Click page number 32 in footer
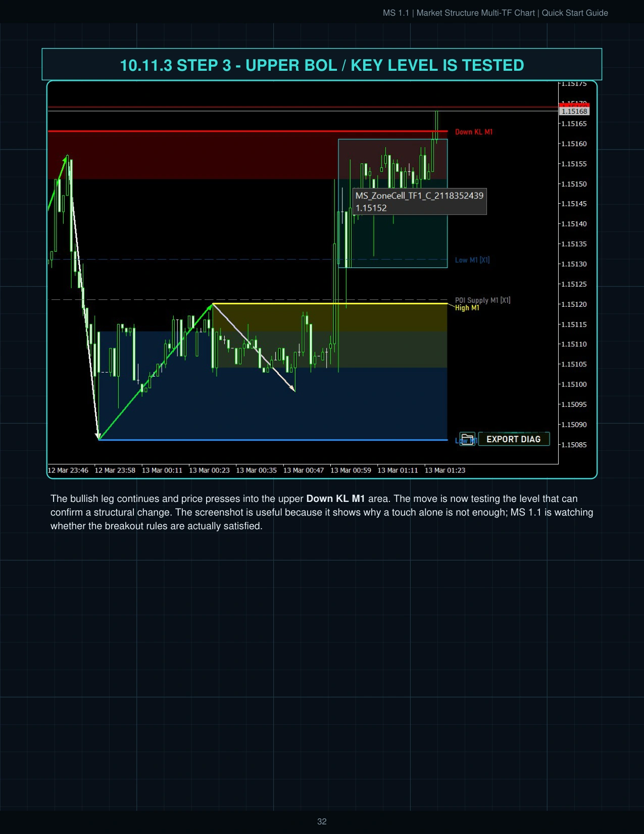644x834 pixels. point(322,822)
